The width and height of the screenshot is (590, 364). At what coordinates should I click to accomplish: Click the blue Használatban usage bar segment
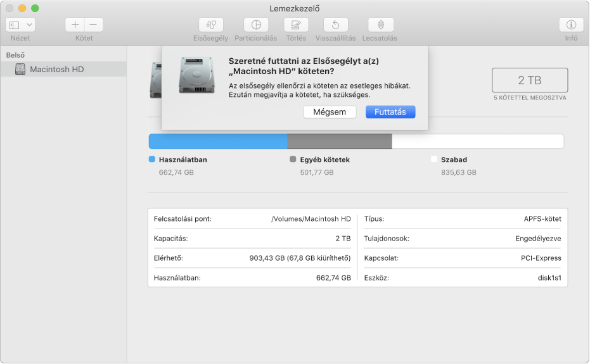tap(218, 141)
